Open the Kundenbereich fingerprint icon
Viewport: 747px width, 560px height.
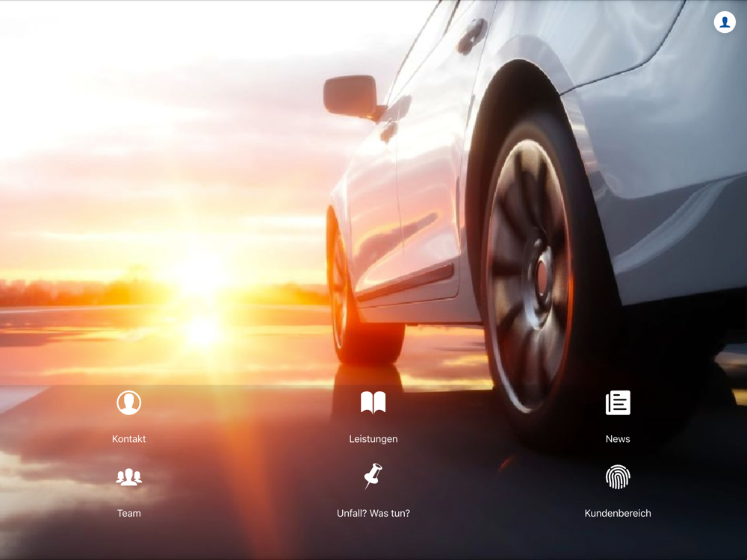tap(618, 477)
